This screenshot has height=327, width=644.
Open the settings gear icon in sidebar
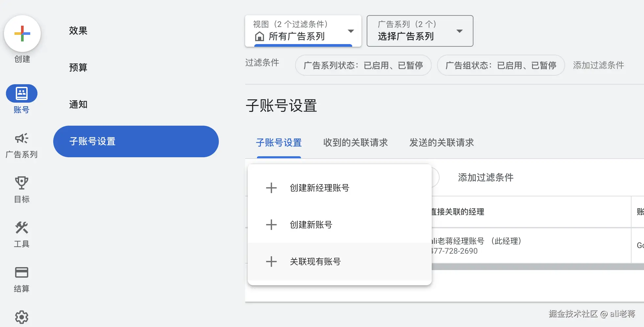tap(22, 317)
